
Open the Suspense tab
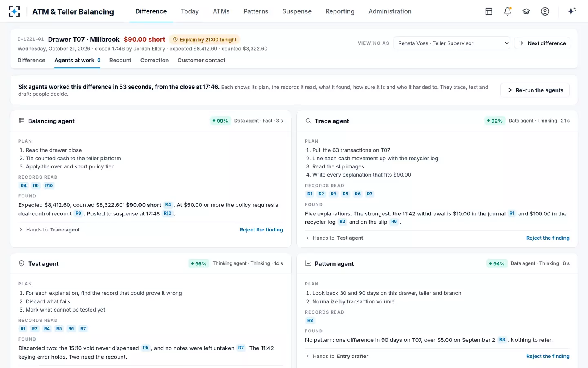tap(297, 11)
